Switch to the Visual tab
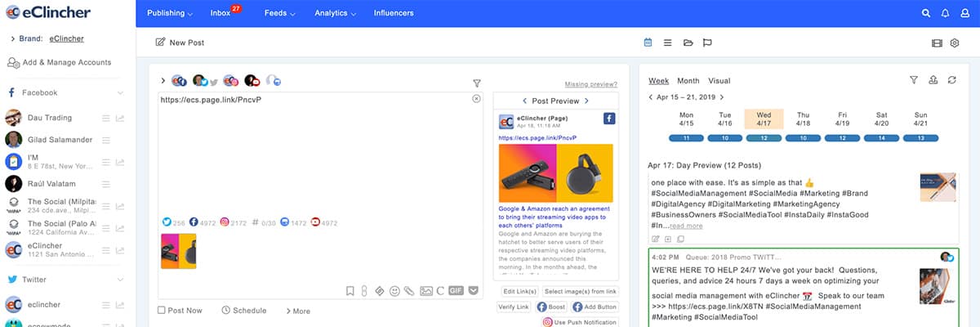980x327 pixels. point(719,81)
